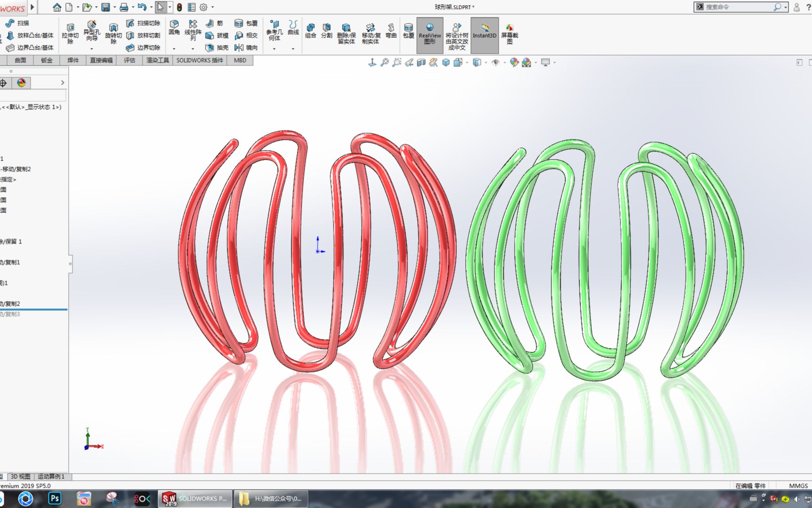Select 扫描 sweep feature
Screen dimensions: 812x508
coord(17,23)
